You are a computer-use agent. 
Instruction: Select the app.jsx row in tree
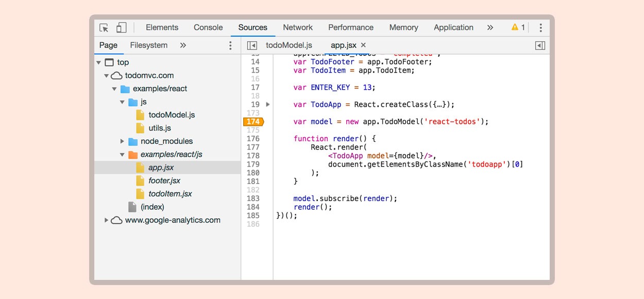click(x=167, y=168)
